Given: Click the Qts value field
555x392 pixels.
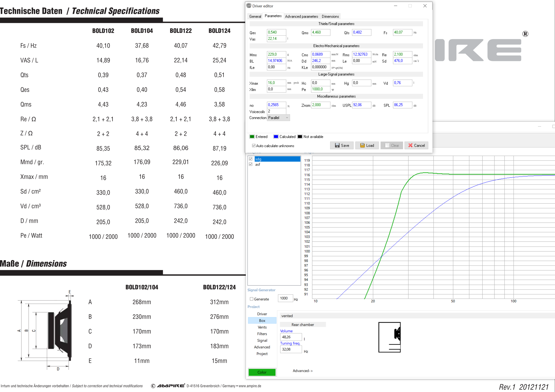Looking at the screenshot, I should pos(361,32).
